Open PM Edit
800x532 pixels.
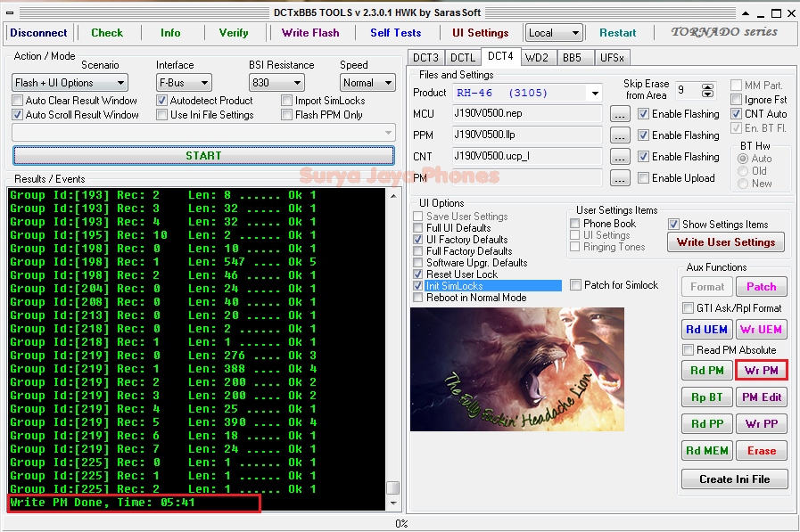pyautogui.click(x=762, y=397)
